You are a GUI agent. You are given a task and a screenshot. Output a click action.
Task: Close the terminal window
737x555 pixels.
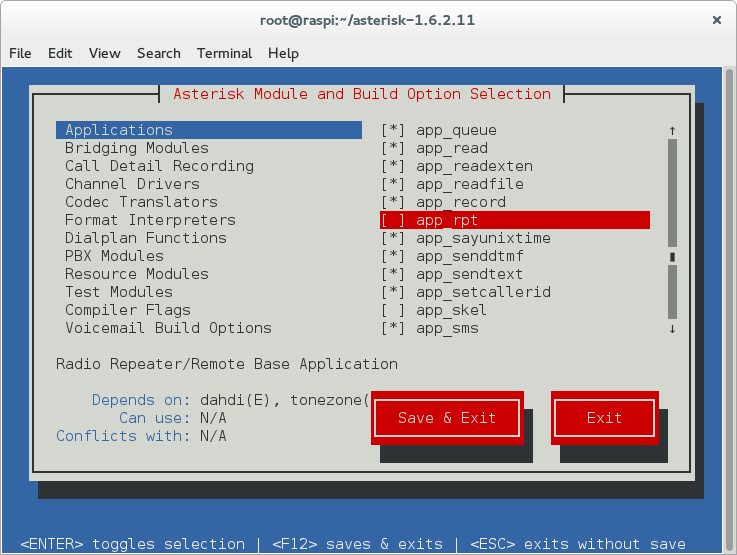[x=716, y=20]
